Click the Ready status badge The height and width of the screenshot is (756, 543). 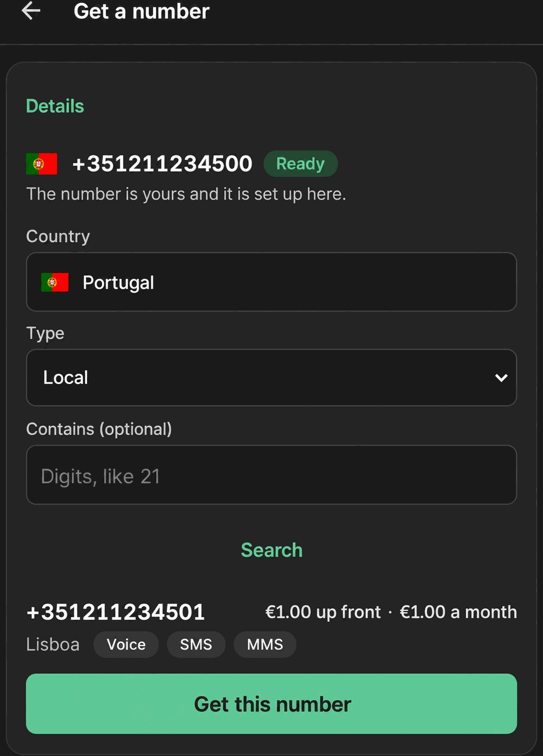(x=300, y=164)
